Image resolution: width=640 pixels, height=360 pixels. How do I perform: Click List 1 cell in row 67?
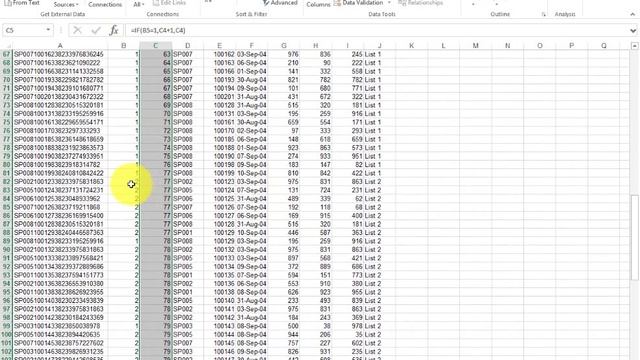(380, 54)
